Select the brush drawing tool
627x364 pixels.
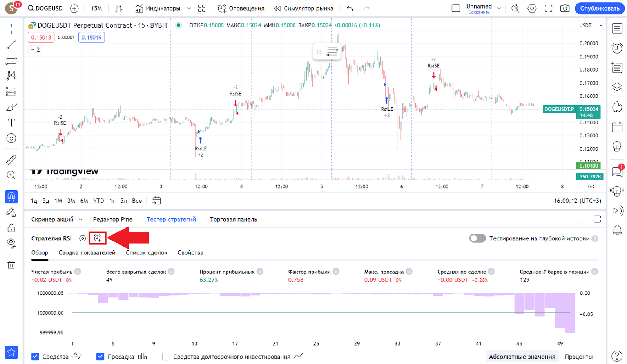(x=11, y=107)
